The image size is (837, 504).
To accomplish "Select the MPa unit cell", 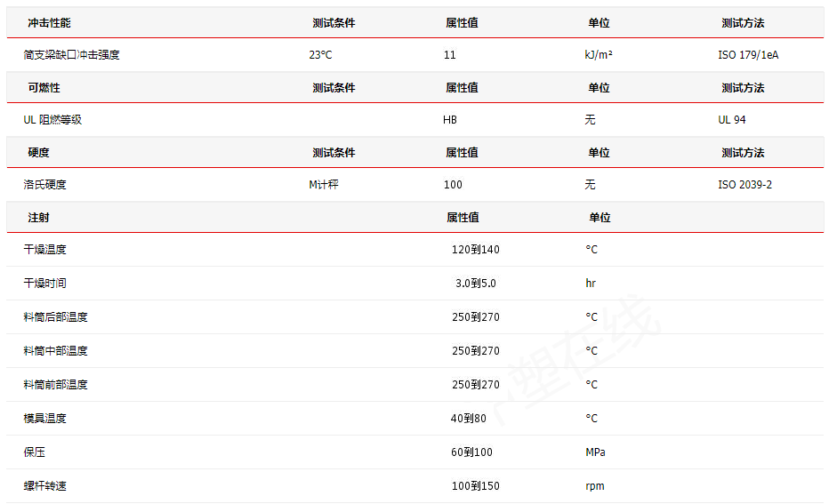I will pyautogui.click(x=595, y=452).
